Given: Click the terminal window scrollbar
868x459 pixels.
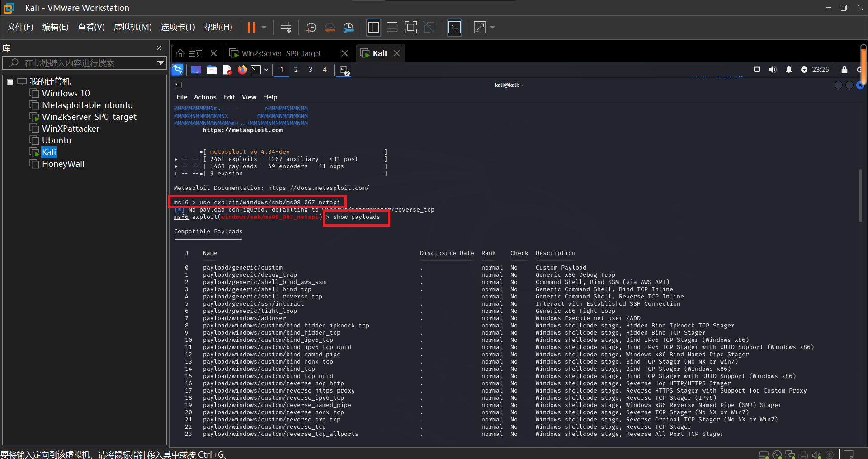Looking at the screenshot, I should pyautogui.click(x=860, y=196).
